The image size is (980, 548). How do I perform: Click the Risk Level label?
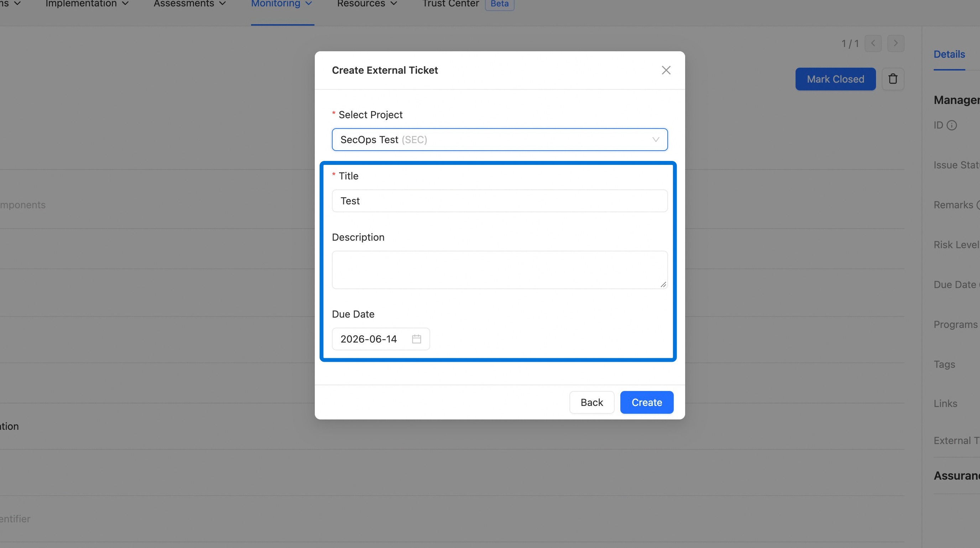click(x=956, y=245)
